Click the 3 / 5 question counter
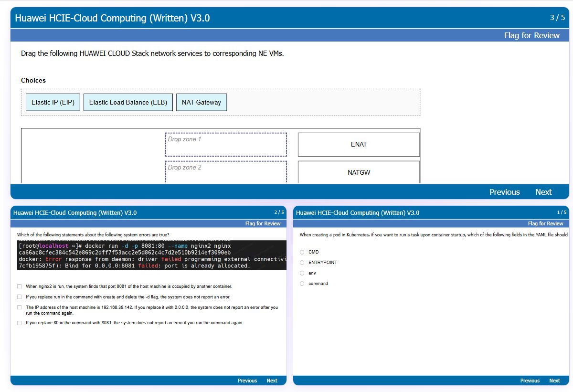 [557, 18]
